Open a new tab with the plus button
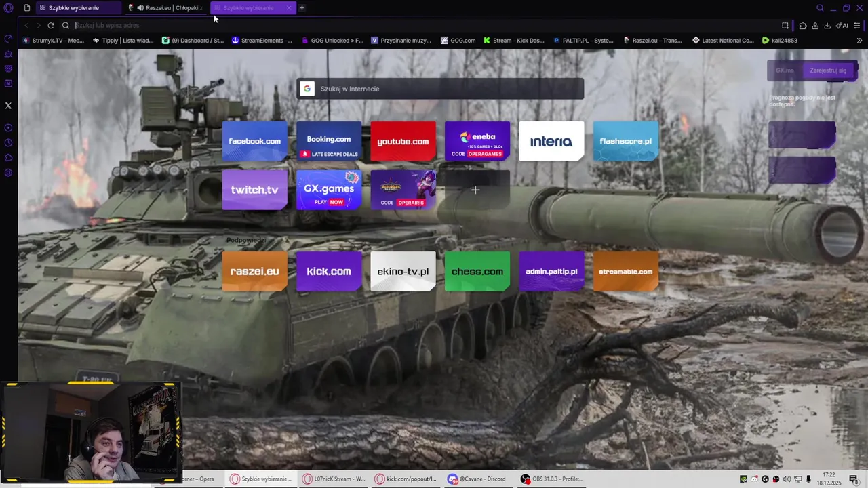The image size is (868, 488). click(x=302, y=8)
